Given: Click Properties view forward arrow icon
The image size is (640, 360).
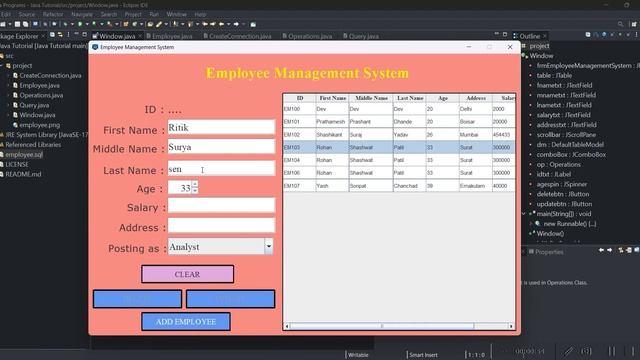Looking at the screenshot, I should [x=609, y=250].
